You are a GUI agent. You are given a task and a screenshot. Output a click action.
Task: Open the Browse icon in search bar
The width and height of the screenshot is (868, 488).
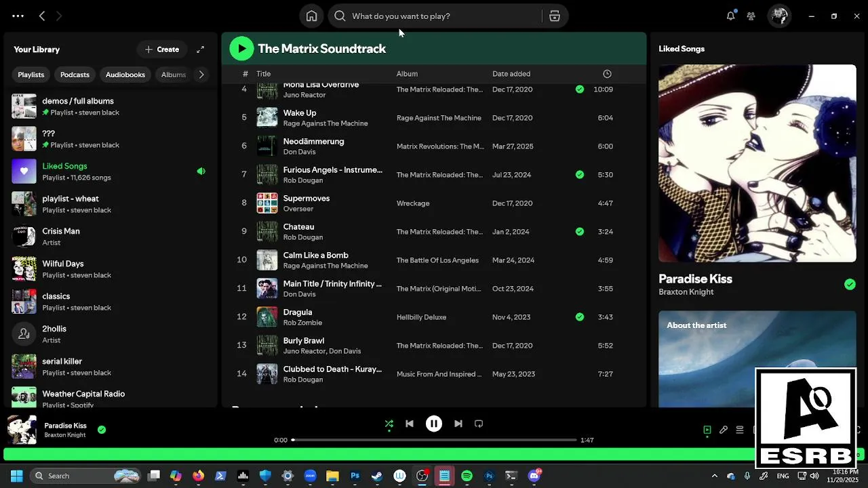555,16
